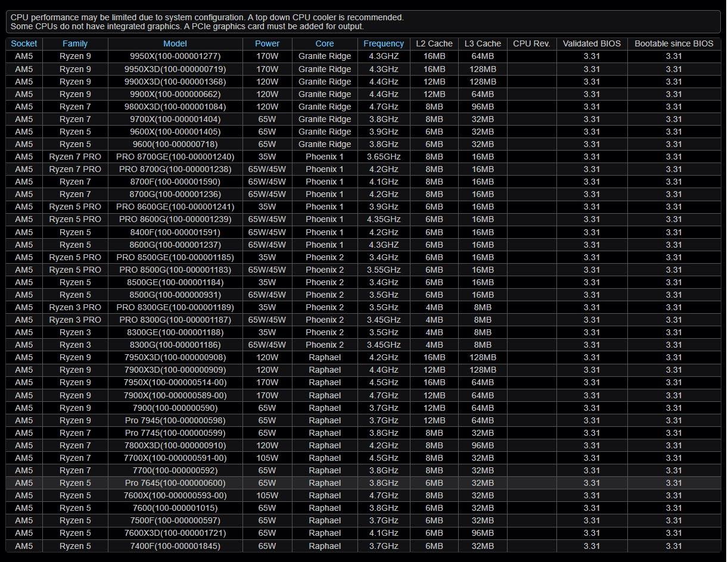Click the CPU Rev. column header

tap(531, 43)
